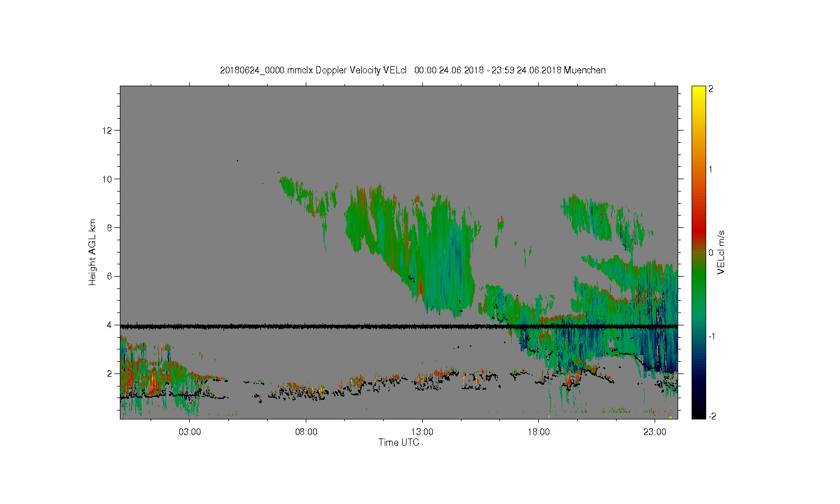Image resolution: width=840 pixels, height=504 pixels.
Task: Click height axis tick label 2
Action: (109, 374)
